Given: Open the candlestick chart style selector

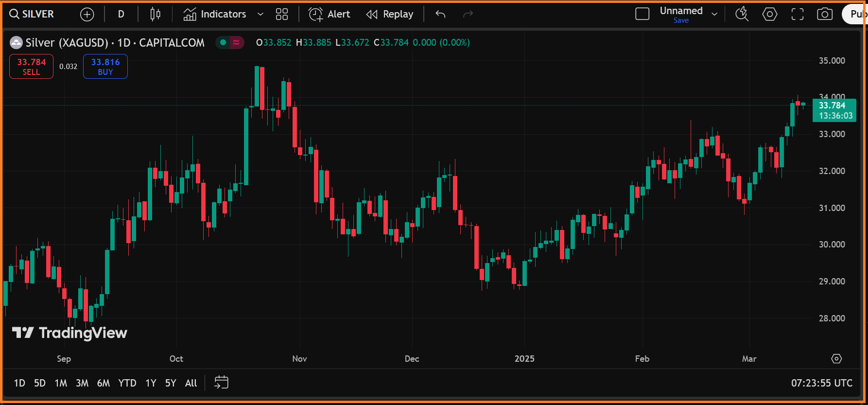Looking at the screenshot, I should point(156,15).
